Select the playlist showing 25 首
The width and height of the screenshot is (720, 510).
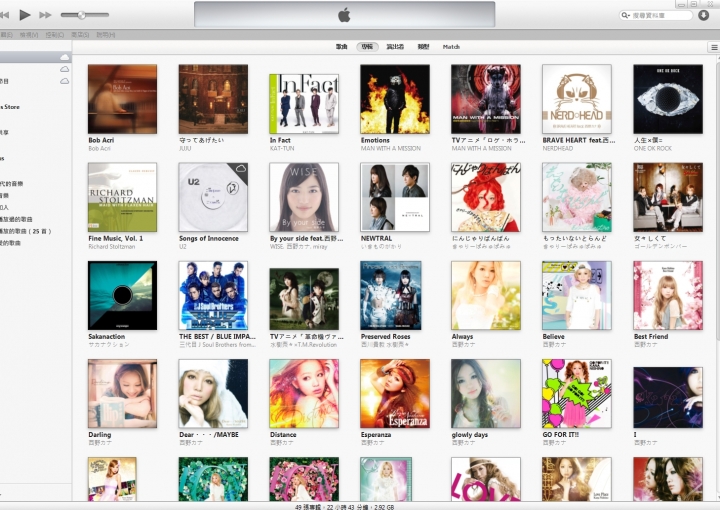26,231
